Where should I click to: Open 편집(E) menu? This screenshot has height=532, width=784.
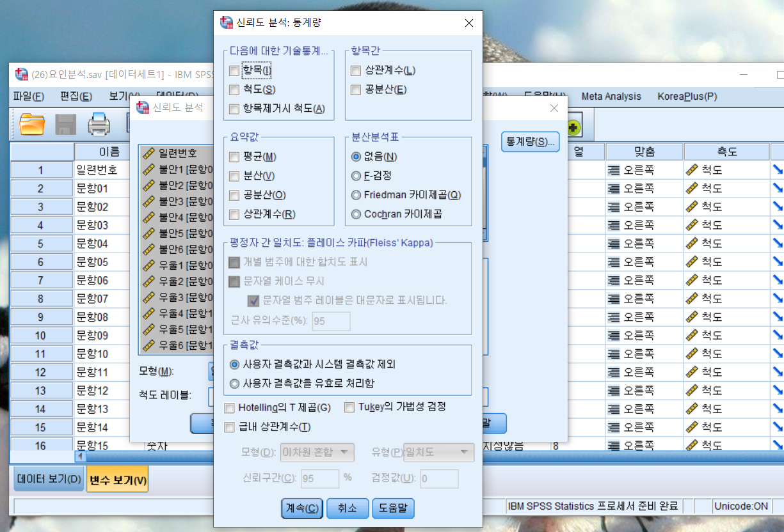point(76,97)
